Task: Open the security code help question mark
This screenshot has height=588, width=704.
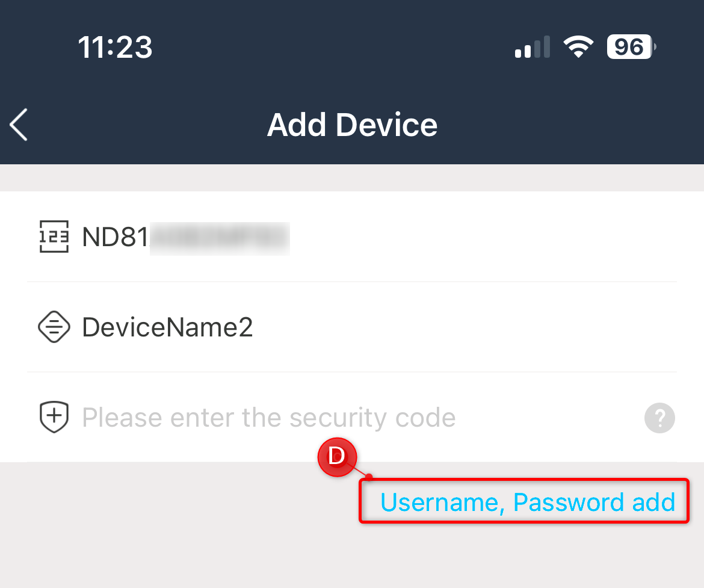Action: [659, 418]
